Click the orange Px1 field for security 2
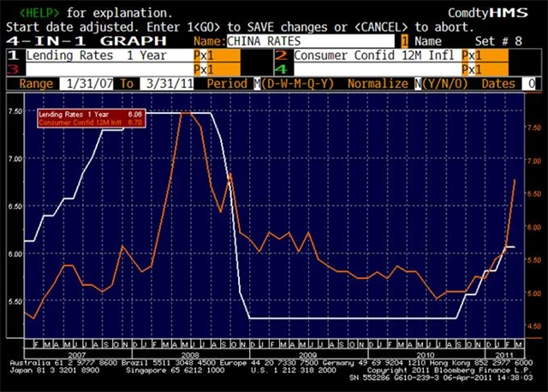This screenshot has width=548, height=392. tap(485, 56)
